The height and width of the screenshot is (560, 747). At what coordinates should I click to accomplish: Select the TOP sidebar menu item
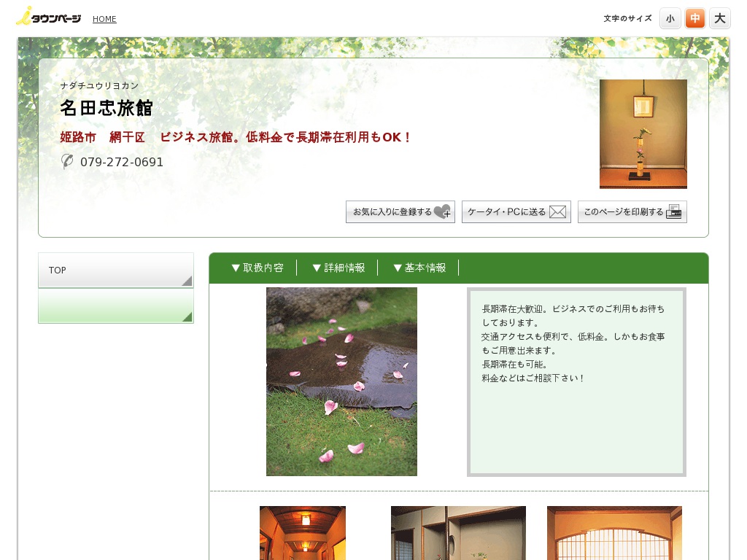coord(116,270)
